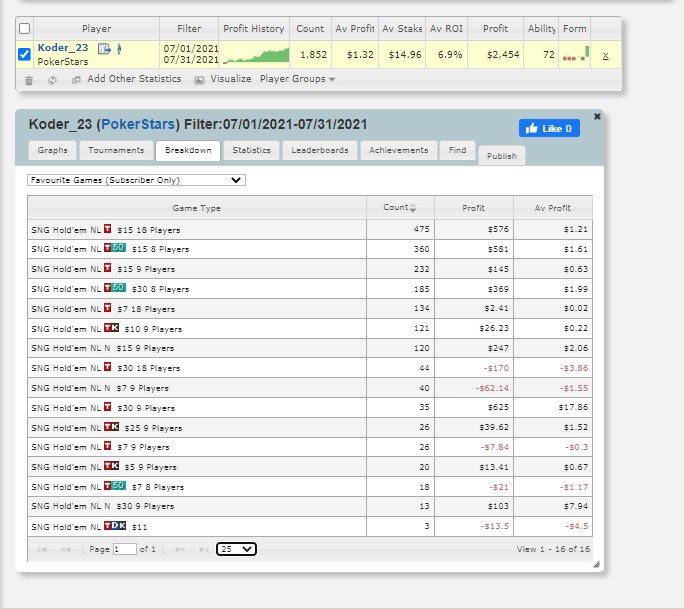Click the refresh icon below the player table
The height and width of the screenshot is (609, 684).
point(52,80)
